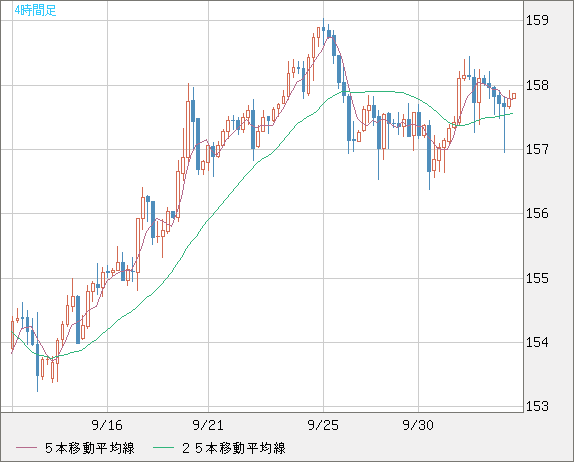The height and width of the screenshot is (462, 574).
Task: Click the highest candlestick near 9/25
Action: [x=323, y=29]
